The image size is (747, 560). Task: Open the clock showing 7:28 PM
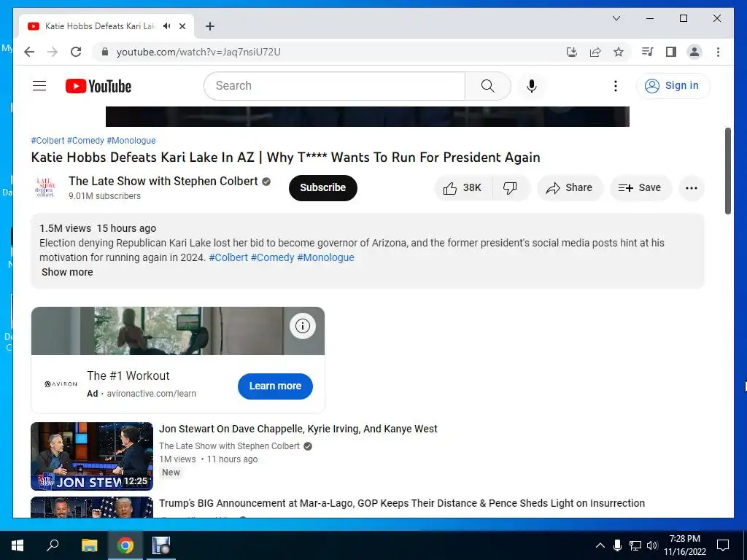[x=685, y=545]
